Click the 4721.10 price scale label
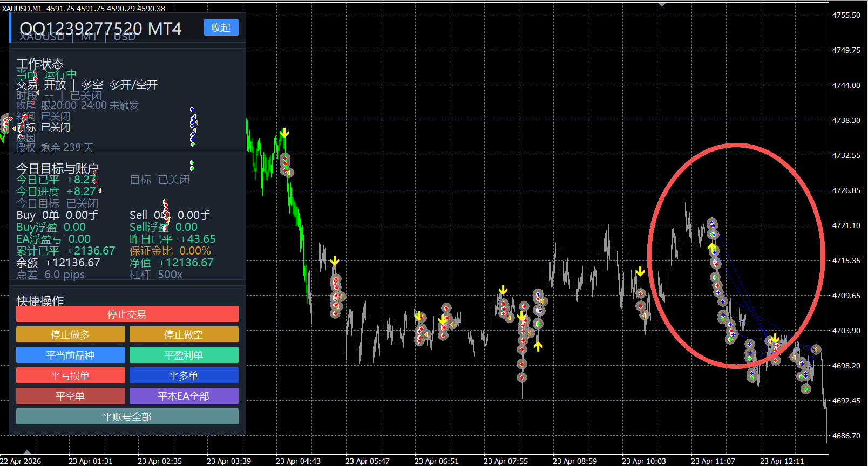This screenshot has height=466, width=868. pos(846,225)
